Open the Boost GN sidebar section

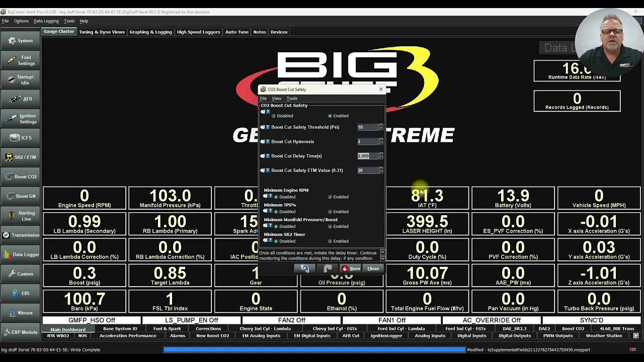tap(21, 196)
